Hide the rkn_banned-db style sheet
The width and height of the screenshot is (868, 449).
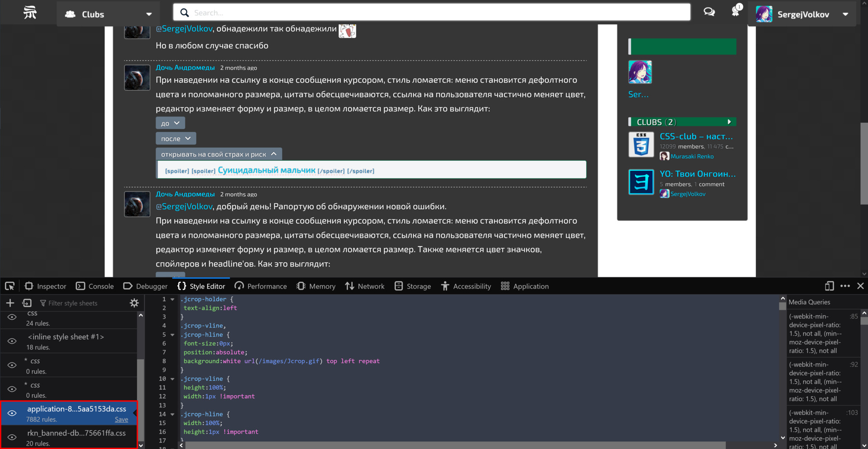click(x=12, y=437)
